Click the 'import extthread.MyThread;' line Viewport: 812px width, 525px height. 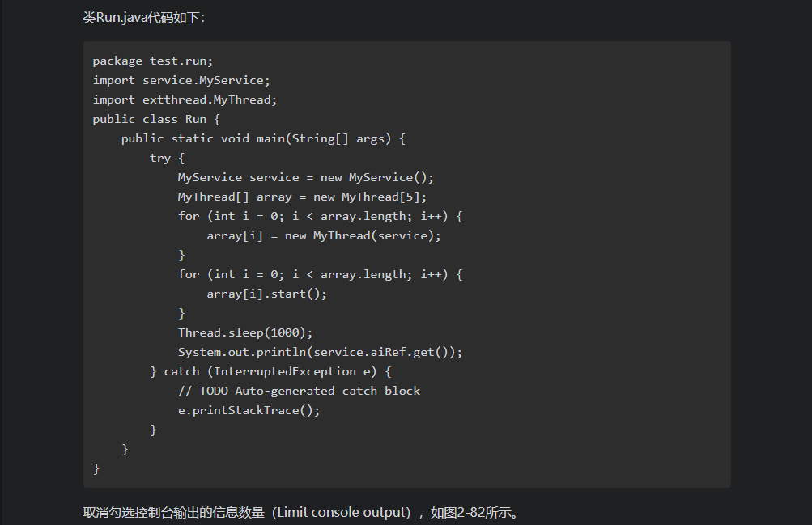pyautogui.click(x=185, y=99)
